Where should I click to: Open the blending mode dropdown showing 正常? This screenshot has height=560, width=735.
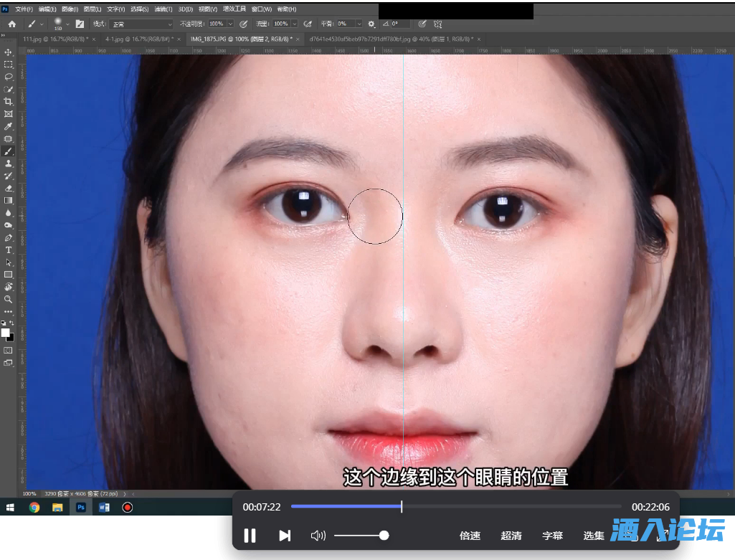point(141,24)
